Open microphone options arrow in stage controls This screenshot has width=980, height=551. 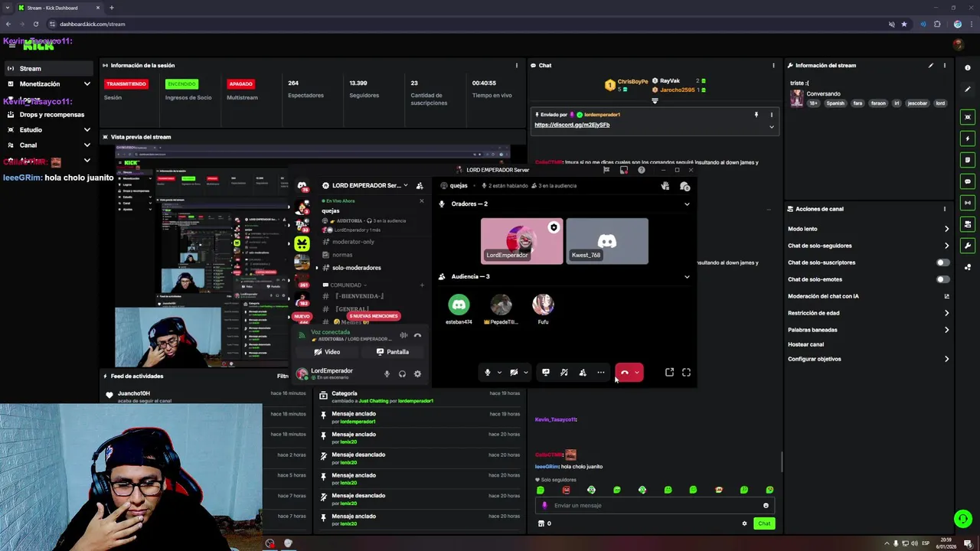(x=499, y=373)
